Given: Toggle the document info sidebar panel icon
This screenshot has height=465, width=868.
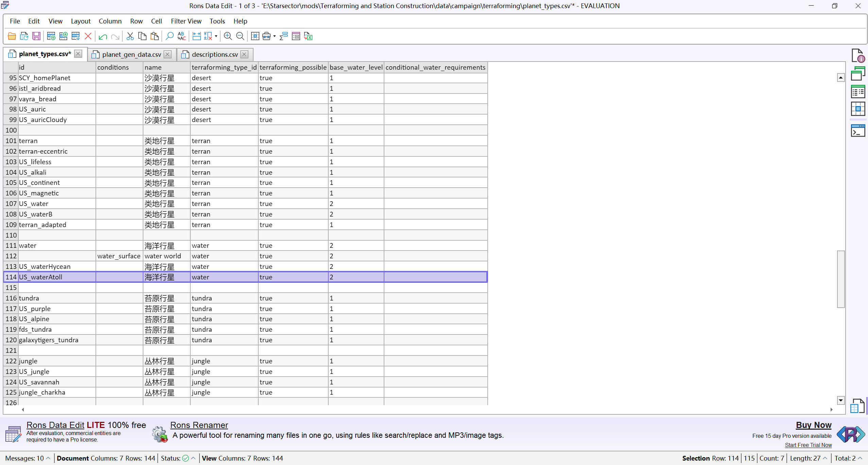Looking at the screenshot, I should point(858,56).
